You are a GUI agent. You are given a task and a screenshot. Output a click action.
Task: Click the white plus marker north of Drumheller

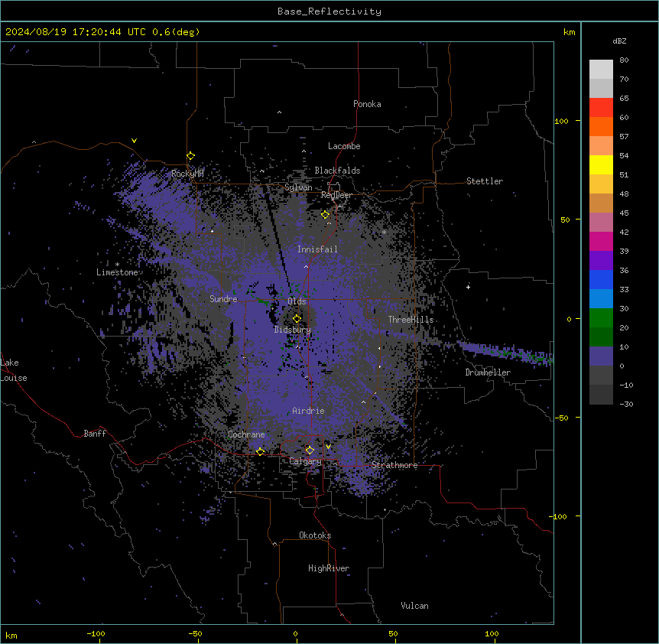click(x=468, y=287)
